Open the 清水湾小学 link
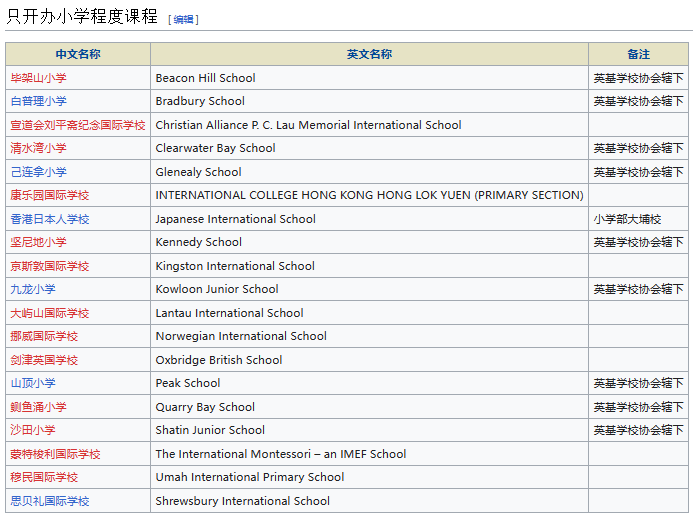 (x=38, y=148)
